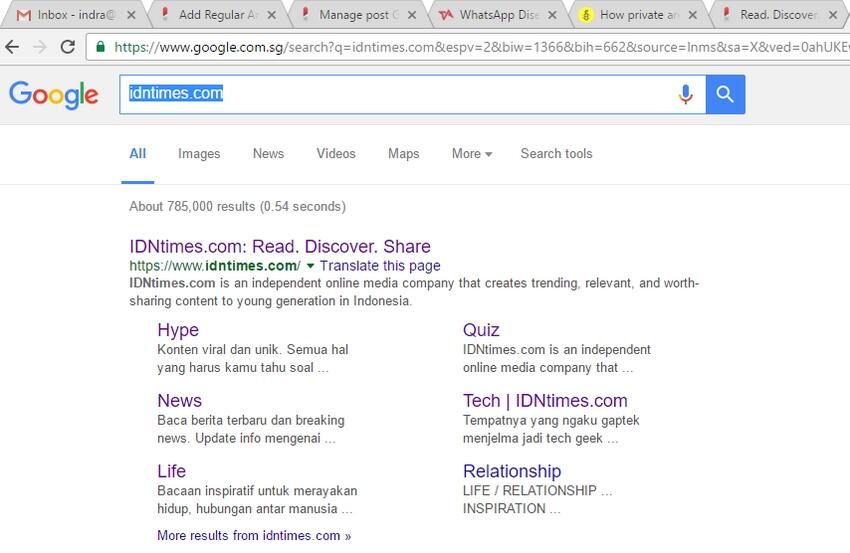Click the Google logo
Image resolution: width=850 pixels, height=553 pixels.
pyautogui.click(x=53, y=95)
